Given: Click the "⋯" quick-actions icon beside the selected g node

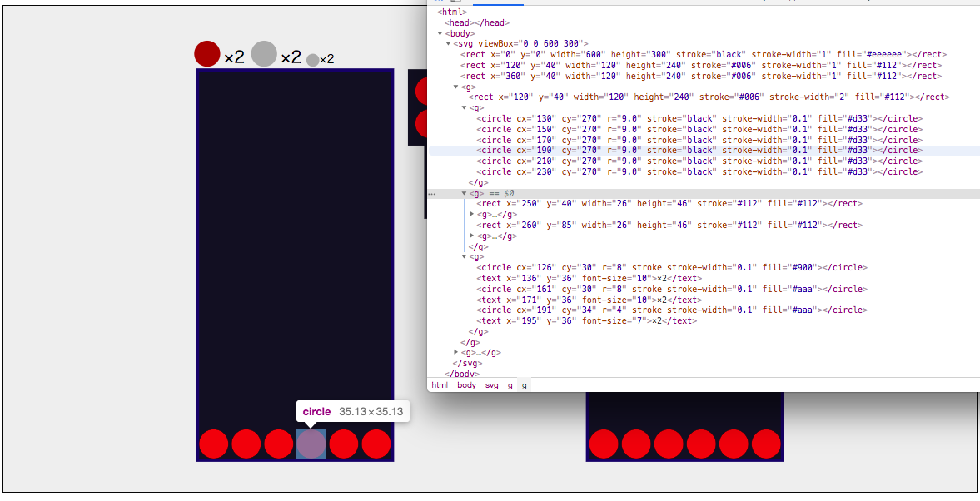Looking at the screenshot, I should (431, 192).
